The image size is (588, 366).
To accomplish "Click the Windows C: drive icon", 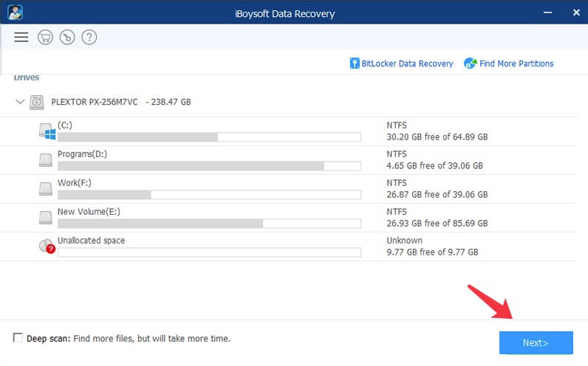I will coord(48,131).
